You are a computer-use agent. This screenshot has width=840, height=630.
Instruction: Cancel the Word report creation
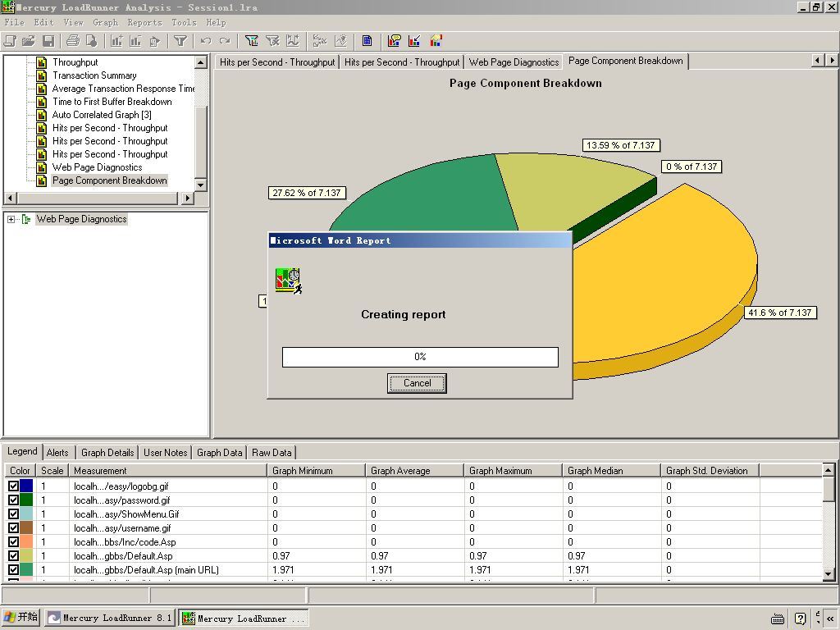point(417,383)
